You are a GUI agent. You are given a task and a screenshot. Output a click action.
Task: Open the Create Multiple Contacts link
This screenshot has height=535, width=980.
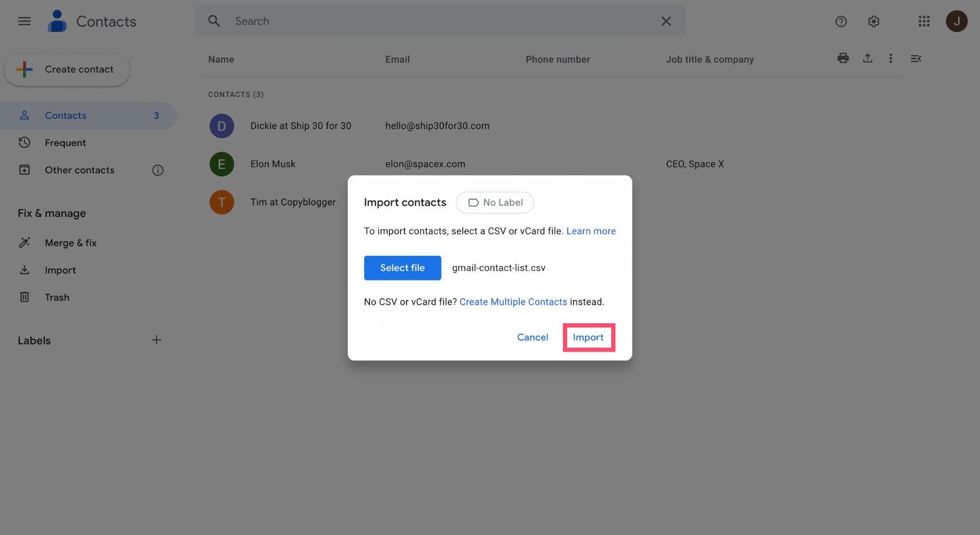click(x=513, y=302)
